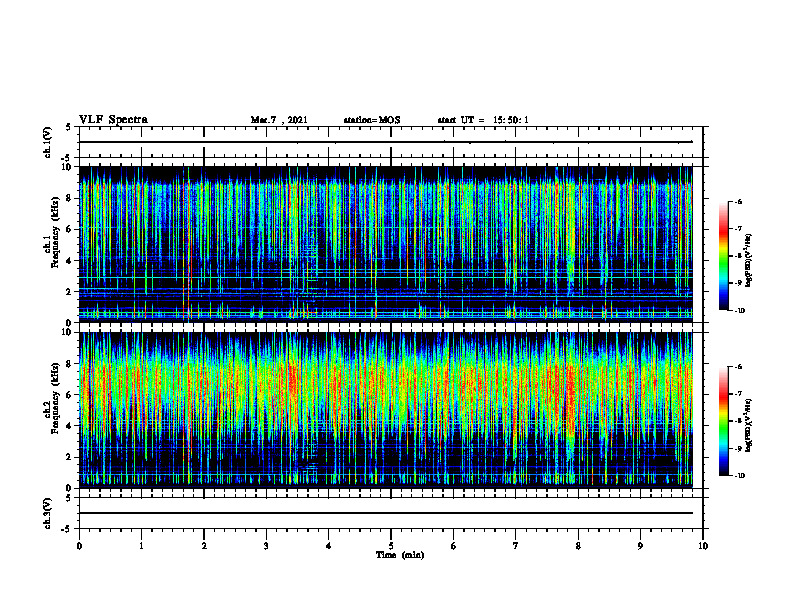The image size is (792, 612).
Task: Select the ch.2 "Frequency (kHz)" axis label
Action: click(x=55, y=397)
